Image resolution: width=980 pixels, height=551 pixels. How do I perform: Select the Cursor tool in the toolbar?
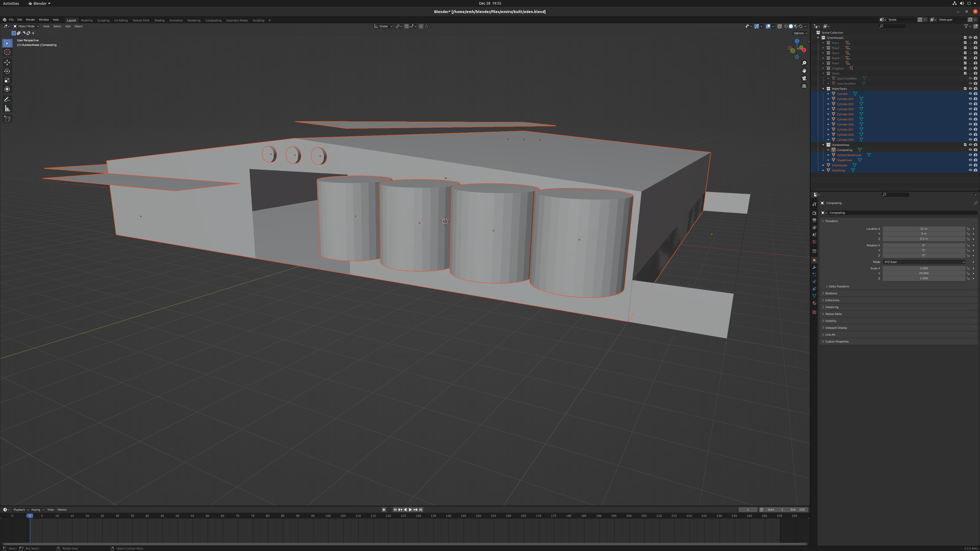click(7, 52)
